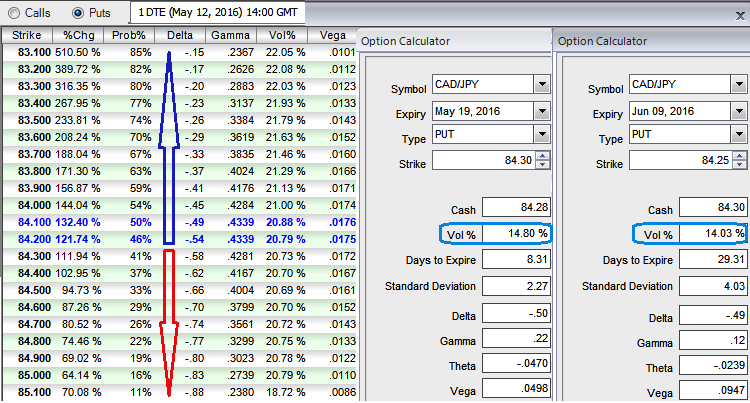Expand the May 19, 2016 Expiry dropdown
750x403 pixels.
pyautogui.click(x=541, y=111)
